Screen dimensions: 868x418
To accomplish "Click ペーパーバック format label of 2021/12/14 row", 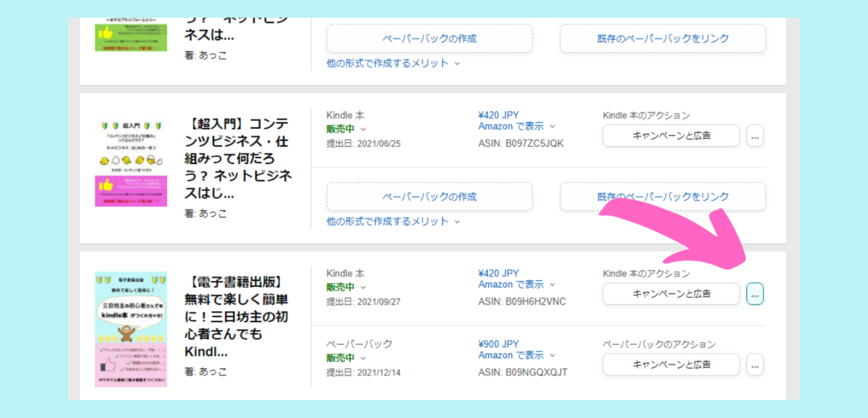I will pos(359,344).
